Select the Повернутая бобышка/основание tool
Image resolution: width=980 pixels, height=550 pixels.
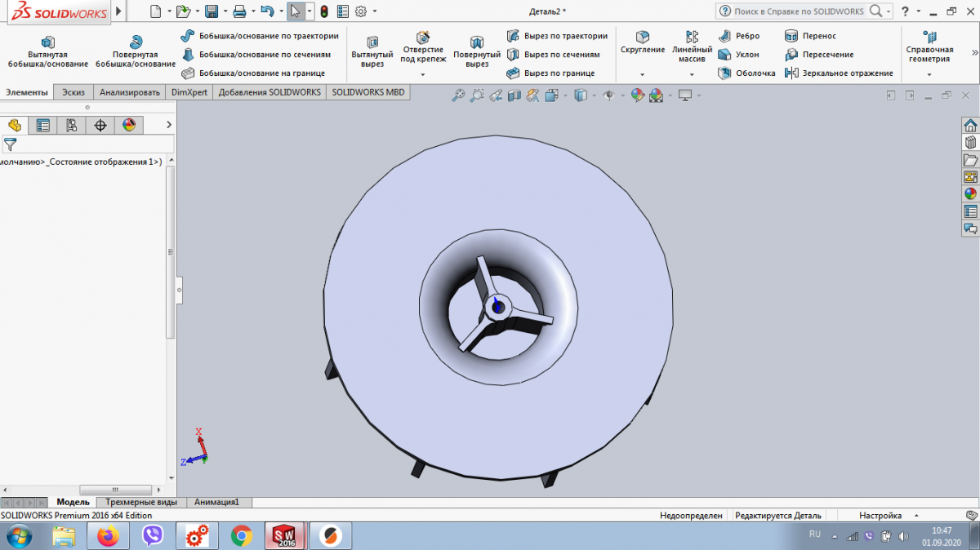136,51
